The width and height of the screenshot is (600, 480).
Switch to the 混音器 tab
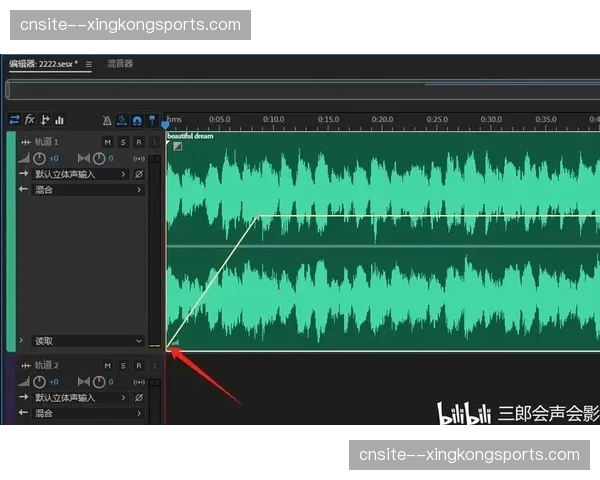click(x=120, y=64)
